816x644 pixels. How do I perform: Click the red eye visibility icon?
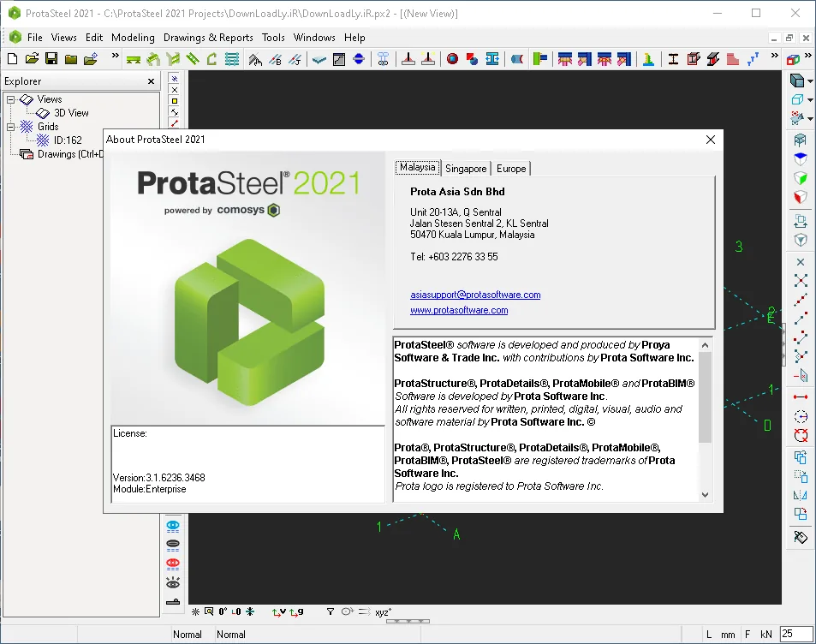(x=173, y=563)
